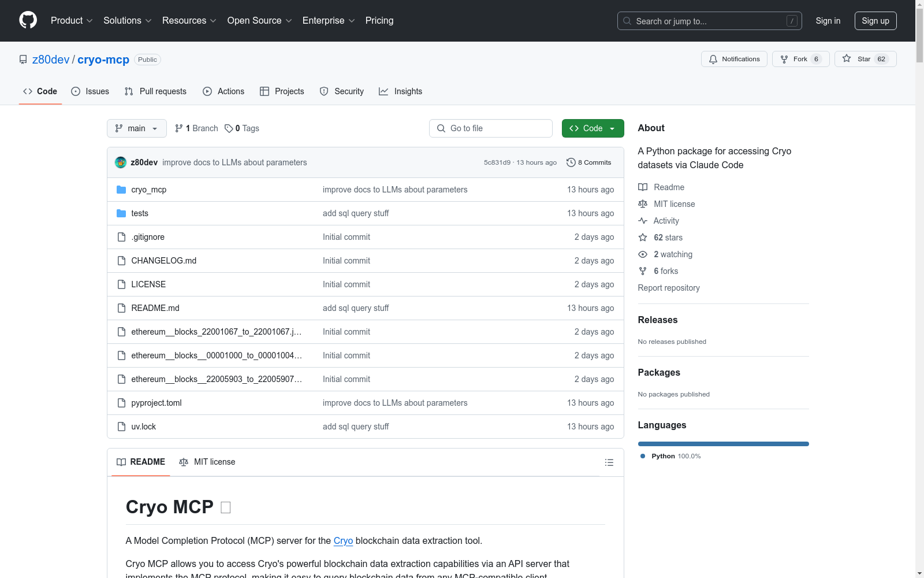This screenshot has width=924, height=578.
Task: Click the Notifications bell icon
Action: (713, 59)
